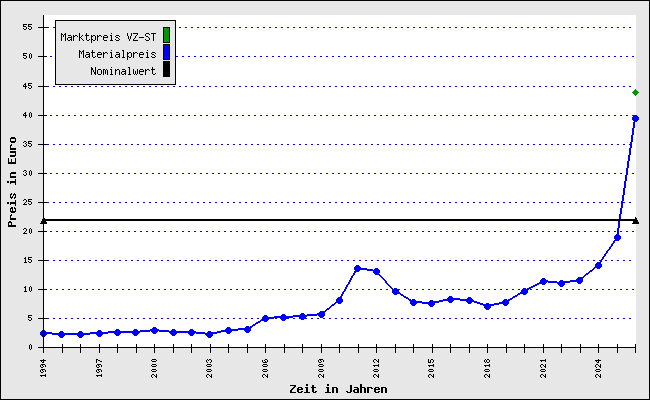Select the blue data point above 2018
The width and height of the screenshot is (650, 400).
487,306
